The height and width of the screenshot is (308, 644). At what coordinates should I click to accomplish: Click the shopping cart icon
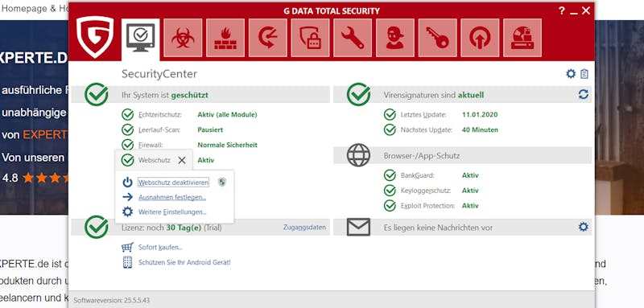(x=127, y=248)
